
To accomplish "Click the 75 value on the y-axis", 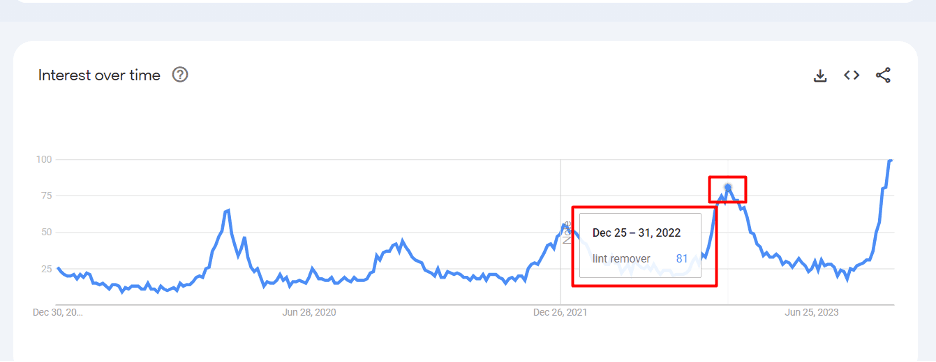I will click(46, 196).
